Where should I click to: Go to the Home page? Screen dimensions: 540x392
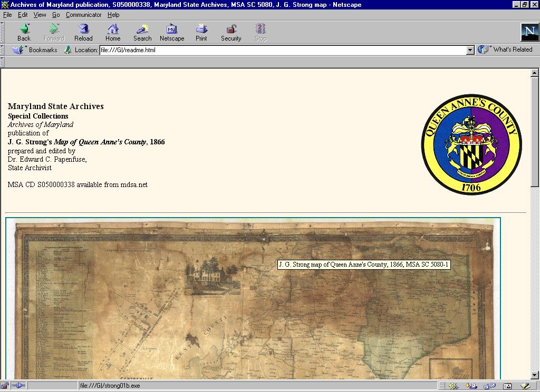(x=113, y=32)
